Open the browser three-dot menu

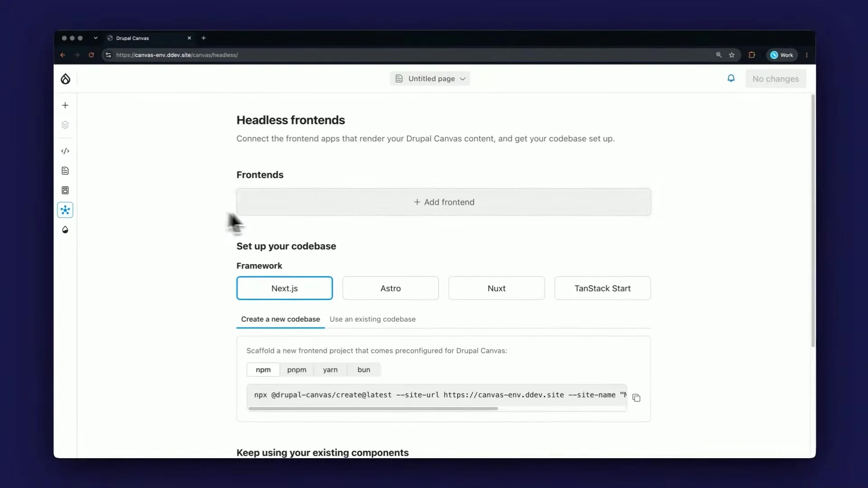pos(807,55)
